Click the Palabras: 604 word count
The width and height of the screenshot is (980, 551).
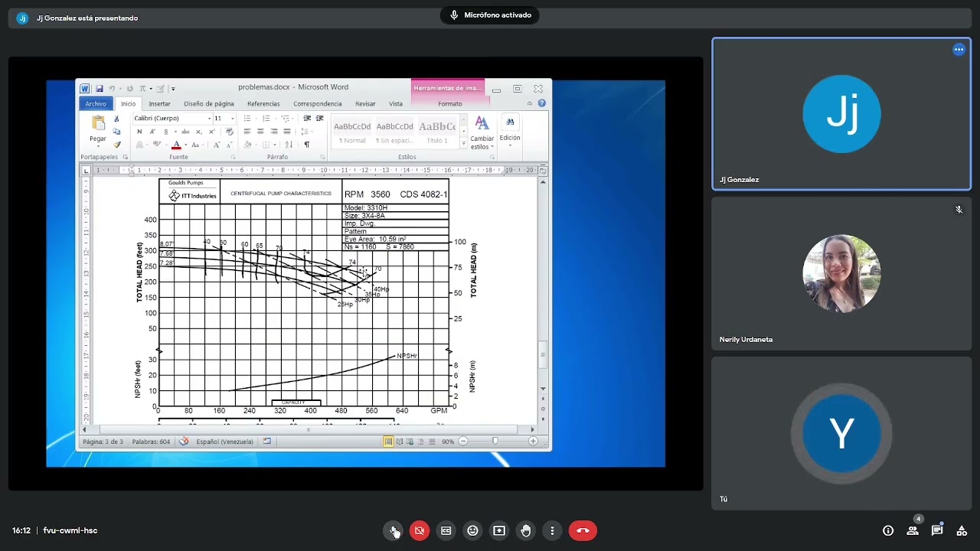point(151,442)
